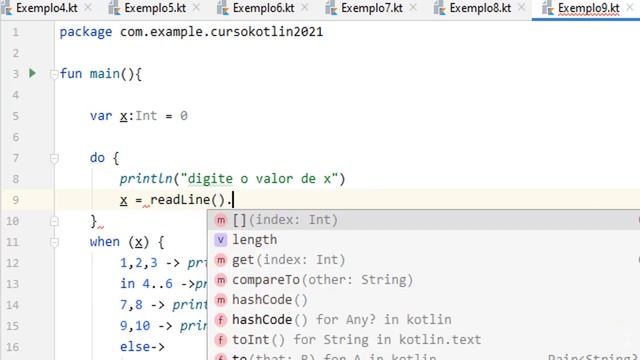640x360 pixels.
Task: Choose the plain hashCode() method suggestion
Action: [424, 300]
